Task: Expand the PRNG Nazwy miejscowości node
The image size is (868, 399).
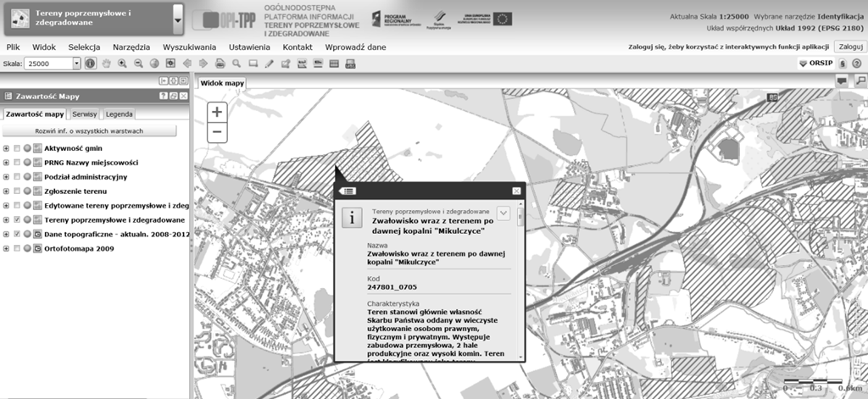Action: tap(6, 163)
